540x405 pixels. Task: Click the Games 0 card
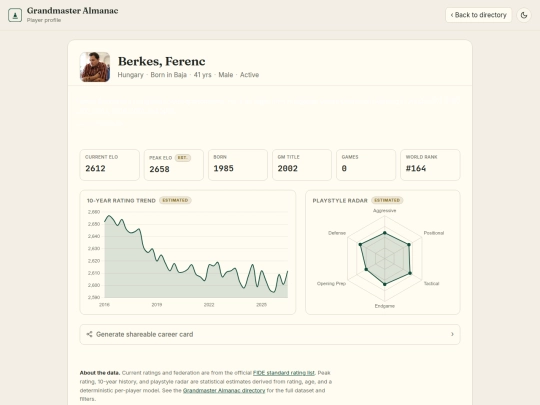point(366,165)
